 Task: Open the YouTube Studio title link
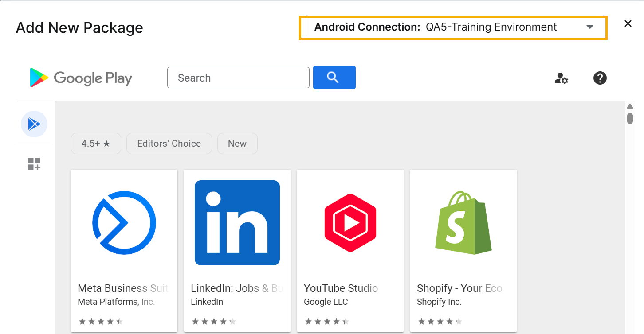point(341,288)
